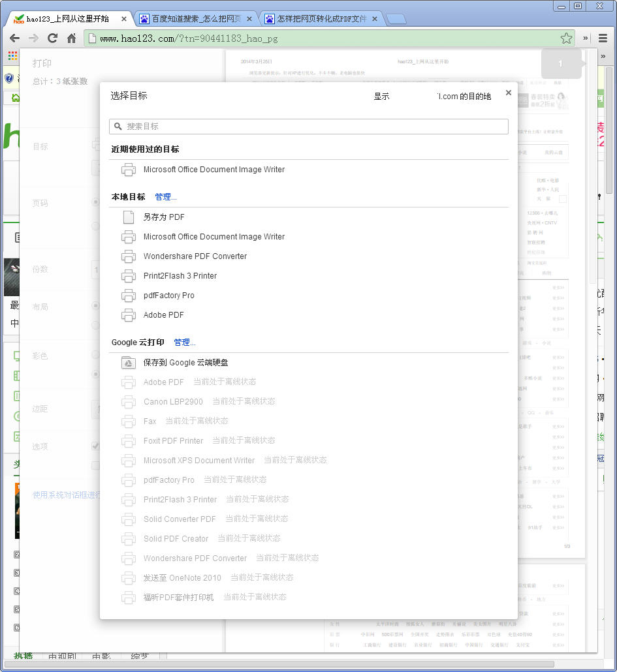Select local Print2Flash 3 Printer icon
This screenshot has width=617, height=672.
[129, 276]
